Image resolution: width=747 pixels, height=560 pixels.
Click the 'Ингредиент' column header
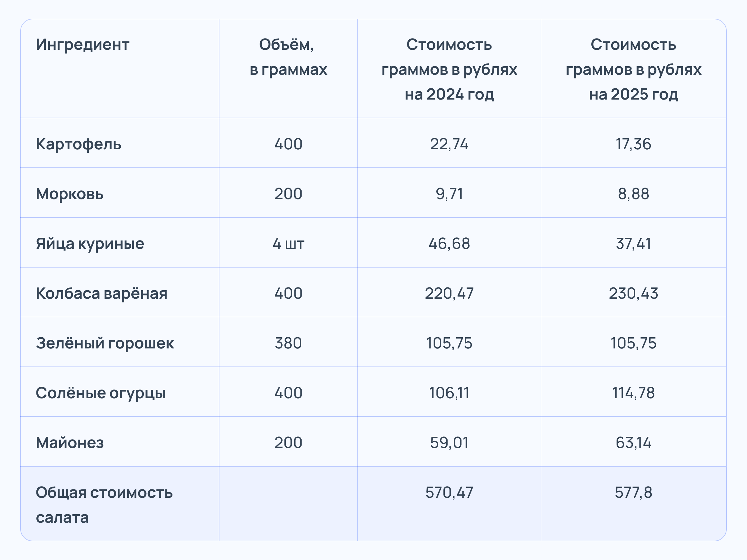tap(82, 44)
